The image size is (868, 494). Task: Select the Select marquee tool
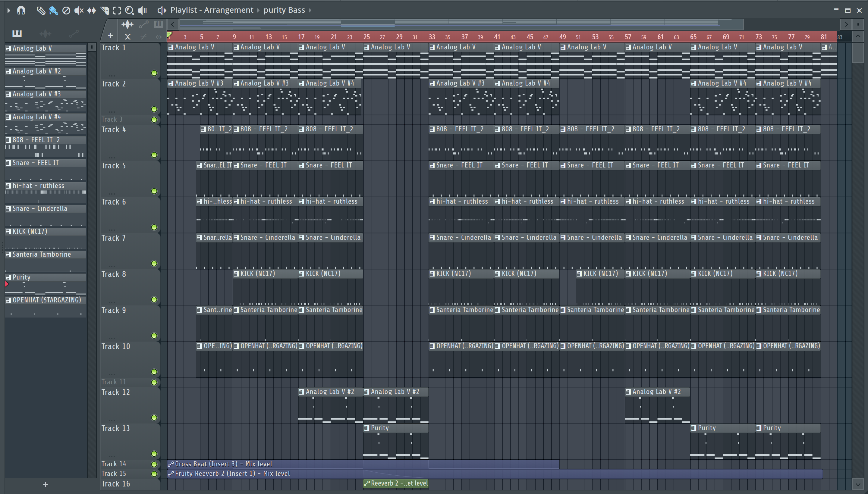(117, 11)
